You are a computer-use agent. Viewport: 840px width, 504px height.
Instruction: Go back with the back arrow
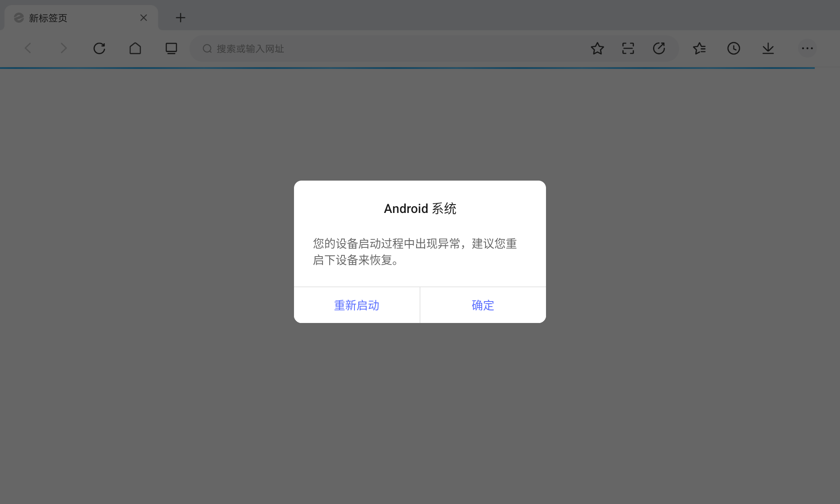click(28, 48)
